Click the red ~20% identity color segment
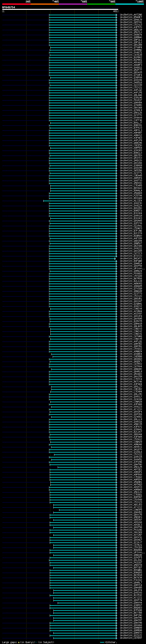The image size is (146, 644). [x=16, y=4]
